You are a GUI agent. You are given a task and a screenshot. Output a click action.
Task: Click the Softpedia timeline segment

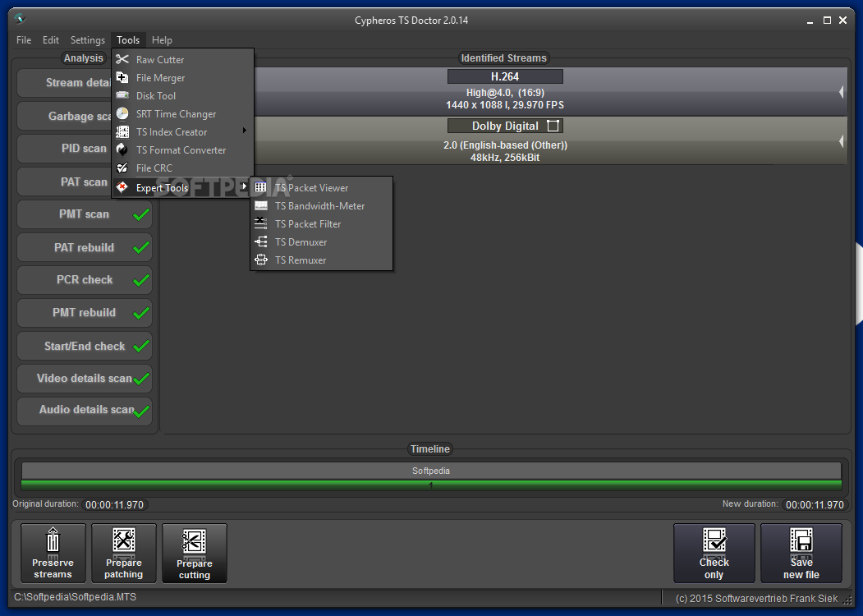431,471
